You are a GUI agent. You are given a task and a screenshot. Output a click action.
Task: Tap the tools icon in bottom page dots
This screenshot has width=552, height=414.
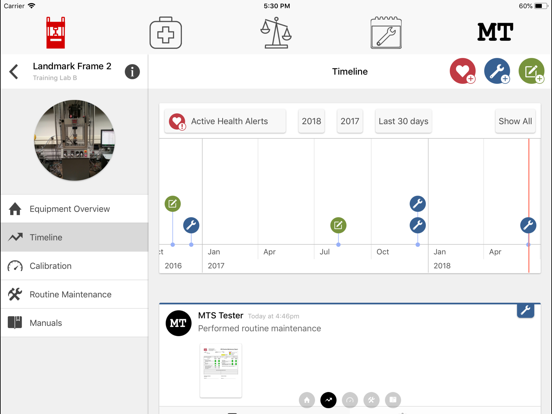pos(371,400)
